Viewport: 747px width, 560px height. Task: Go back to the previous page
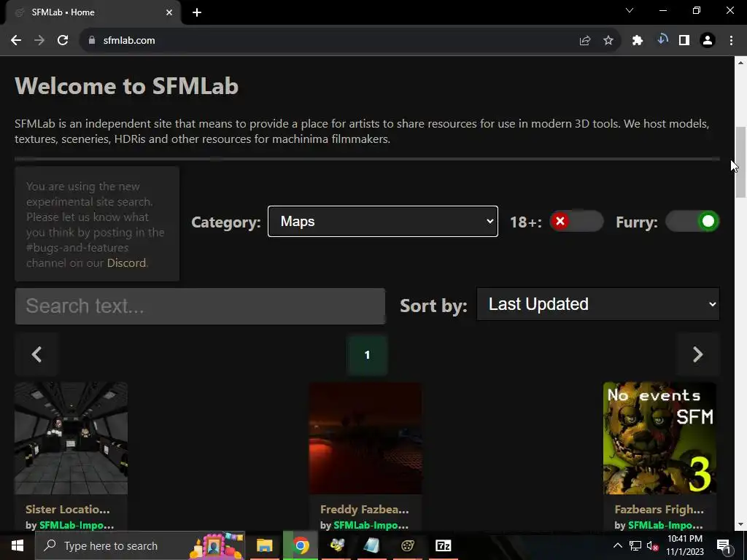(x=16, y=41)
